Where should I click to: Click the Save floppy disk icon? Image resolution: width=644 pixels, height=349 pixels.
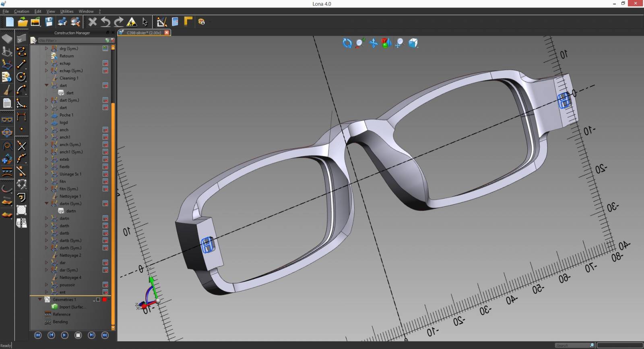click(x=49, y=22)
